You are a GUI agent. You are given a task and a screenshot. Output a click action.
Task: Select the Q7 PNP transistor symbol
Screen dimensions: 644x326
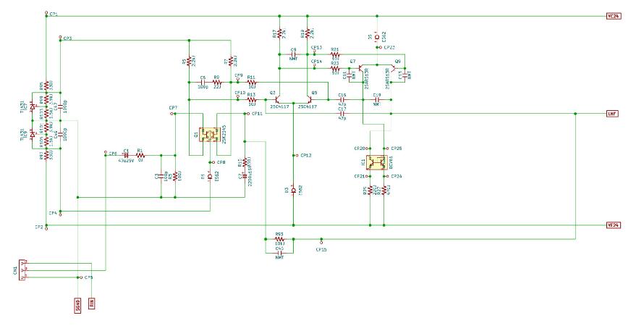[361, 69]
